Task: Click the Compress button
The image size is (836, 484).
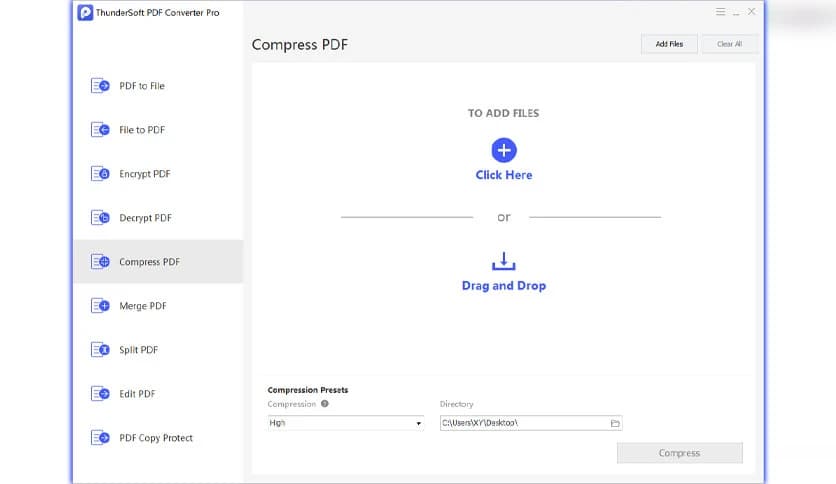Action: [x=680, y=453]
